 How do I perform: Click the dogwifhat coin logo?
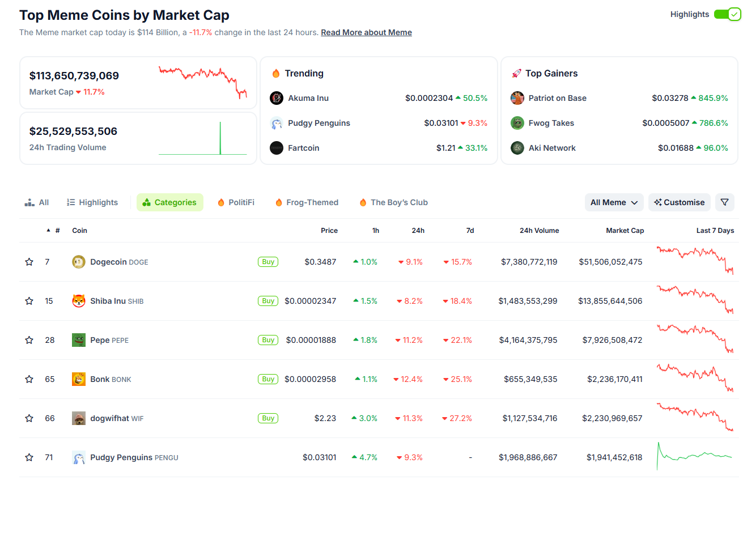[x=79, y=418]
